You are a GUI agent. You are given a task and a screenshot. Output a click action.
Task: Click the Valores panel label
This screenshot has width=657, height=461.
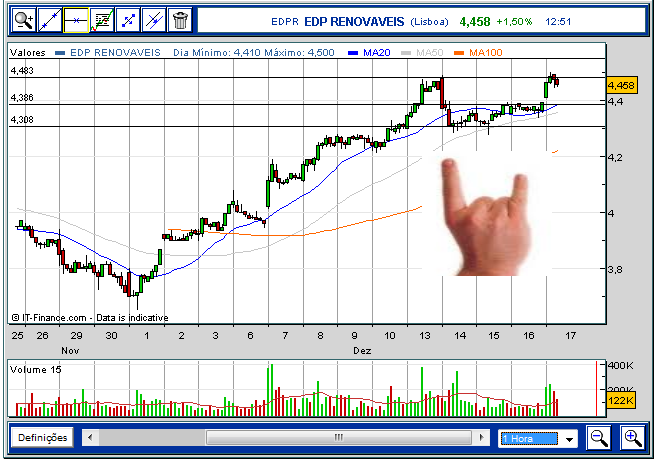coord(28,53)
